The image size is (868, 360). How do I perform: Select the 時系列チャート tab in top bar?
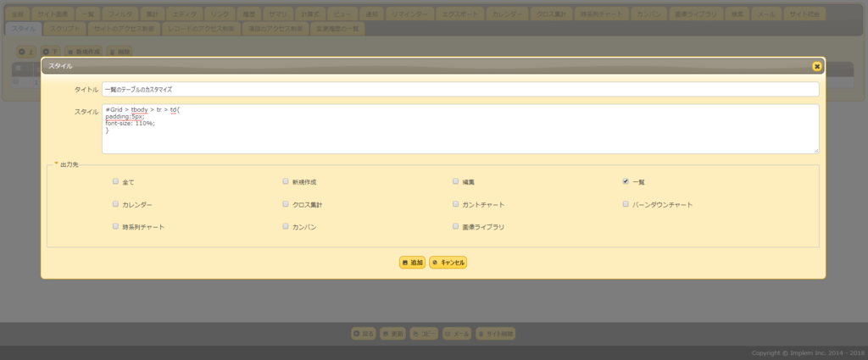(x=603, y=14)
